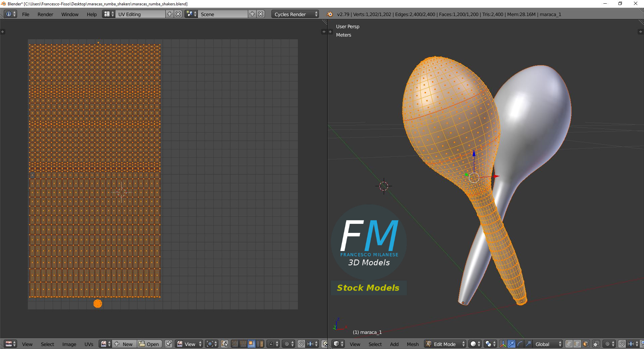Open the Mesh menu
The width and height of the screenshot is (644, 349).
click(413, 344)
